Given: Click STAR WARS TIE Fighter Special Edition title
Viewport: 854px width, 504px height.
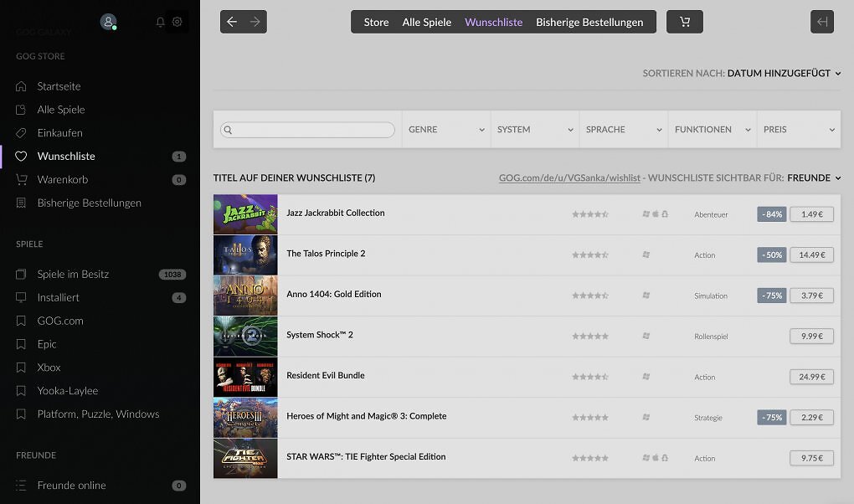Looking at the screenshot, I should [x=366, y=456].
